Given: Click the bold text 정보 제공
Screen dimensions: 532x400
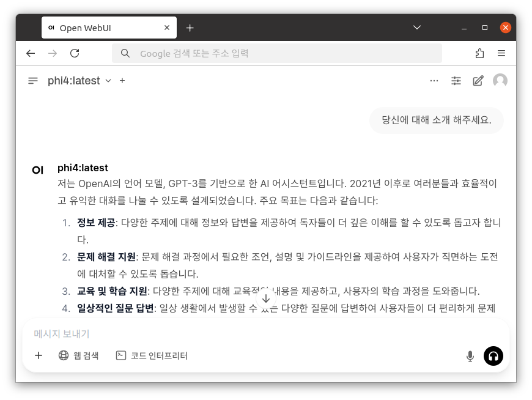Looking at the screenshot, I should coord(96,223).
